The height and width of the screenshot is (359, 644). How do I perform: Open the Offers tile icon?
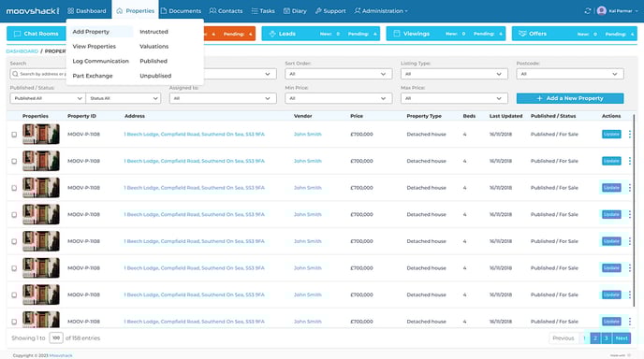click(522, 34)
